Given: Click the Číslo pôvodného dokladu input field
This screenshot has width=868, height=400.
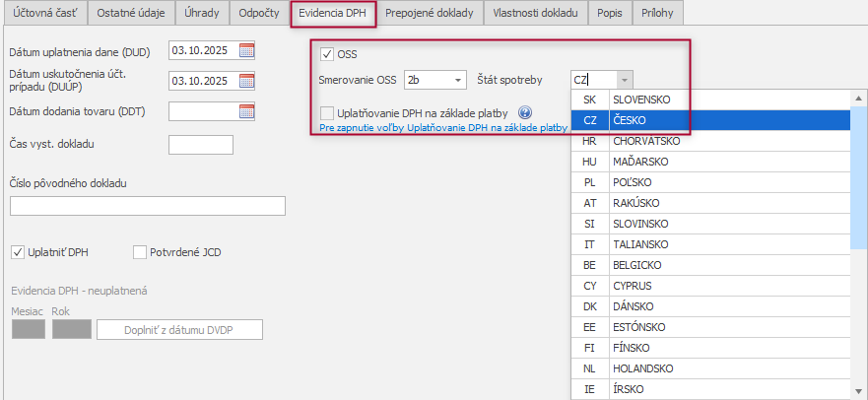Looking at the screenshot, I should pos(147,206).
